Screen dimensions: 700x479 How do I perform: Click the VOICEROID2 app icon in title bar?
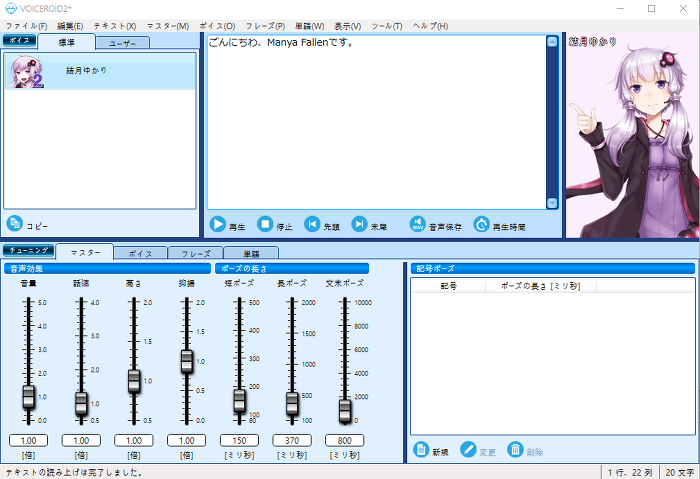click(11, 8)
